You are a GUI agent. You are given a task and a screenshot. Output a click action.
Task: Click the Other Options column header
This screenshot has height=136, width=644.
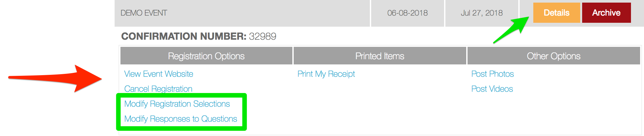click(x=554, y=56)
